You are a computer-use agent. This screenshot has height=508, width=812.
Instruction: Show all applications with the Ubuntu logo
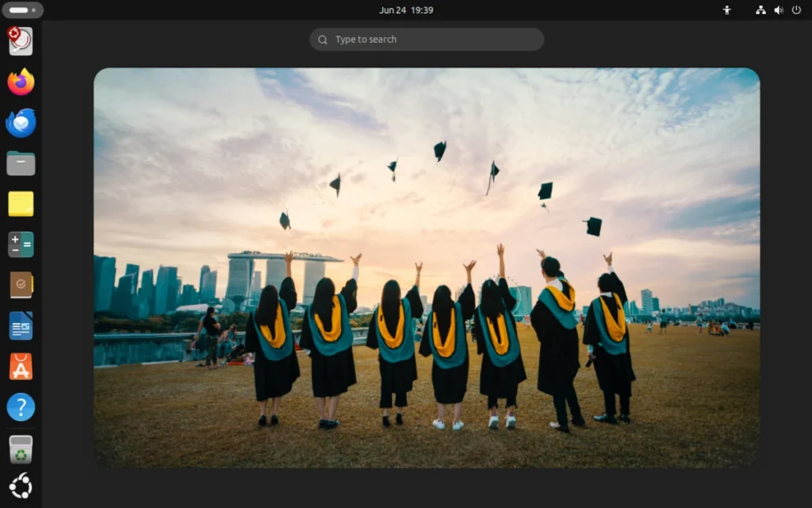click(x=21, y=487)
